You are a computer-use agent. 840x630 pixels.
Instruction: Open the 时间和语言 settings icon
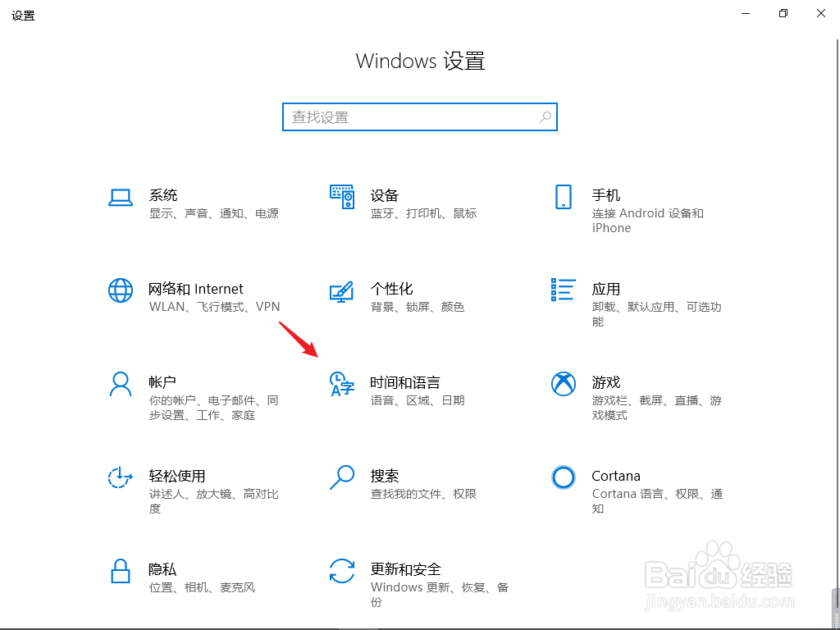341,384
